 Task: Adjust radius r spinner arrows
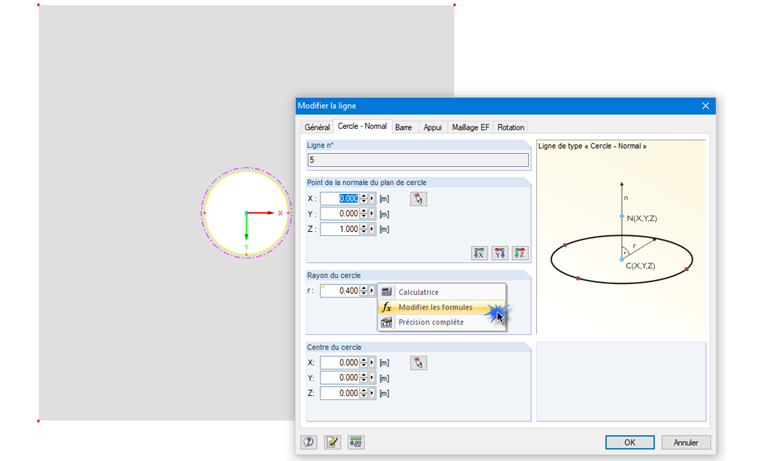[364, 291]
